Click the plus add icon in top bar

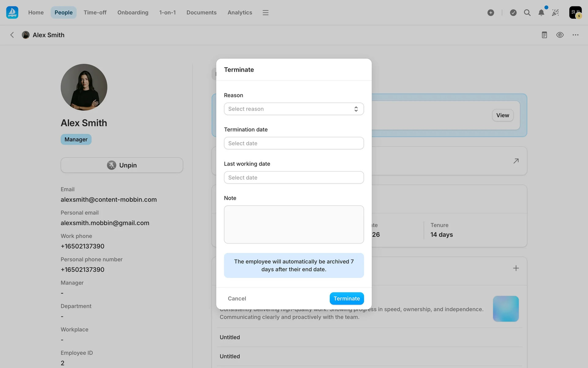pyautogui.click(x=491, y=13)
